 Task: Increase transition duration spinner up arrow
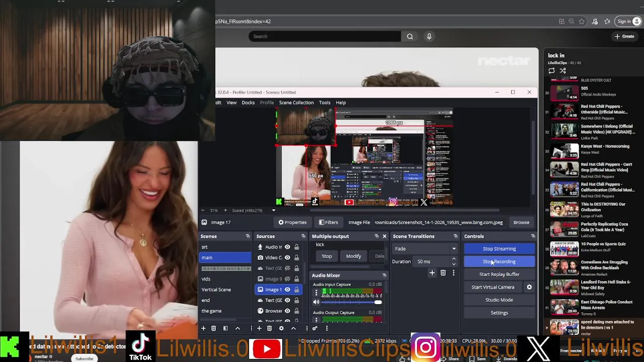(x=454, y=259)
